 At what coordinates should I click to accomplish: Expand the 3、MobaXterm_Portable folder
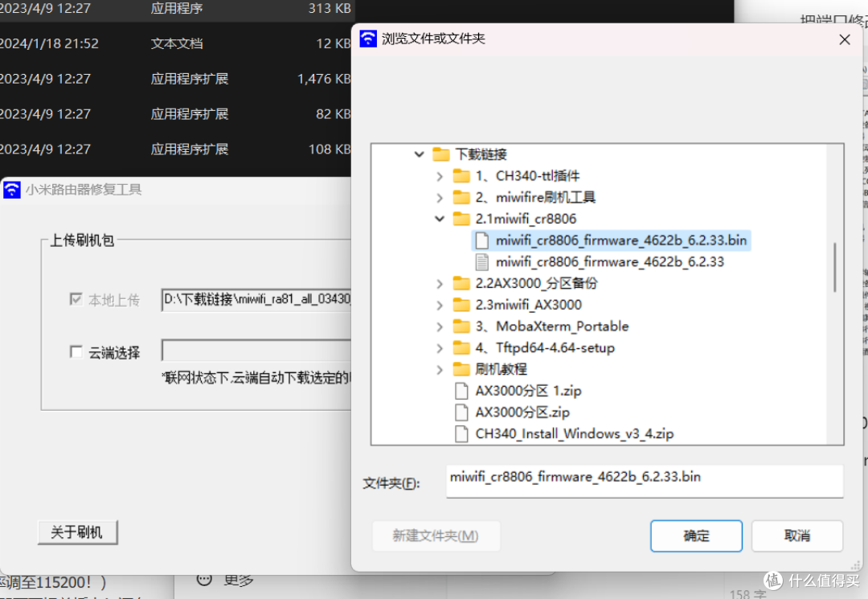(440, 326)
